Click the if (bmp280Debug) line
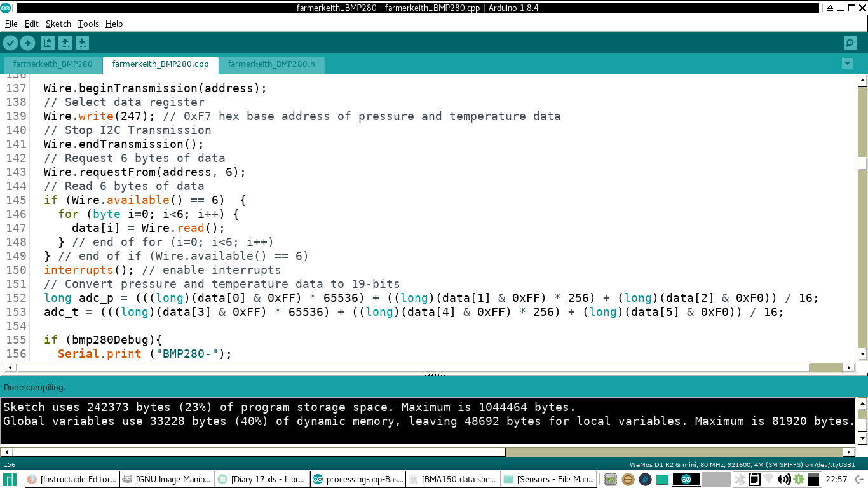 [x=104, y=340]
